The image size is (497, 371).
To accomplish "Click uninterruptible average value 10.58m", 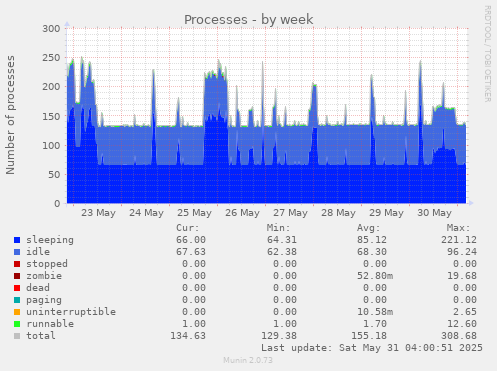I will point(375,312).
